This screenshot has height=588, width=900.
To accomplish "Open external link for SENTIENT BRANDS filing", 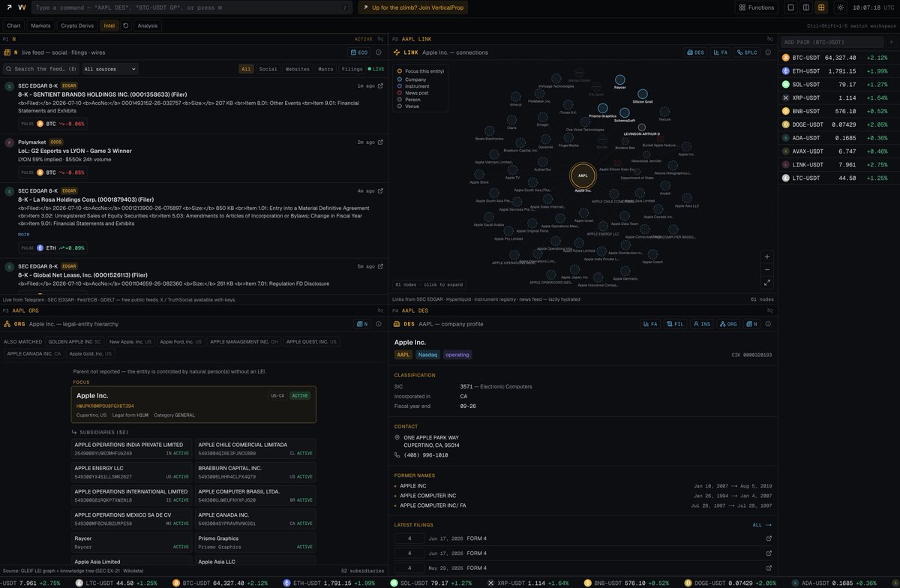I will pos(380,86).
